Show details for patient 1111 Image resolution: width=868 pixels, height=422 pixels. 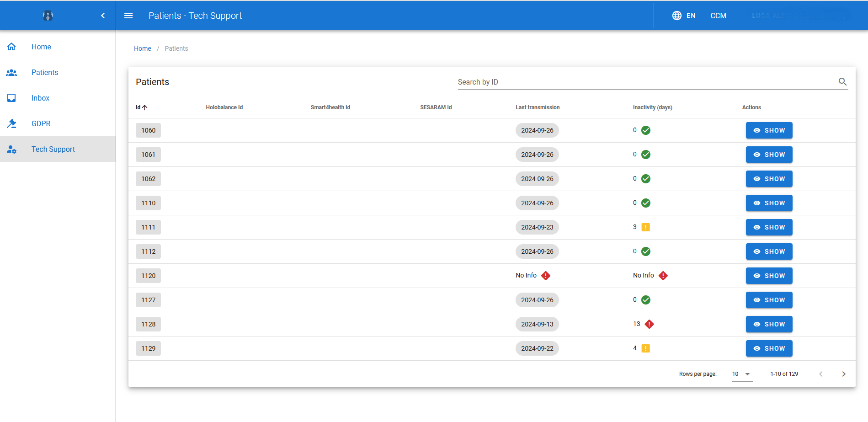pyautogui.click(x=769, y=227)
